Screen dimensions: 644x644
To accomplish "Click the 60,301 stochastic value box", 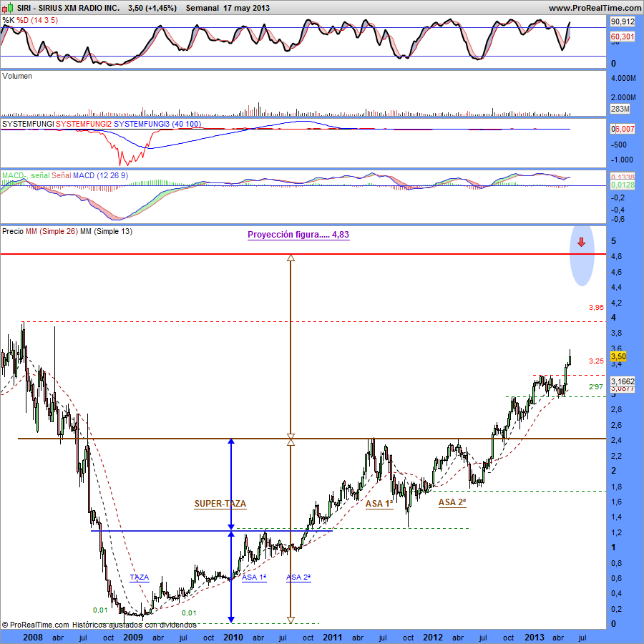I will click(x=623, y=36).
